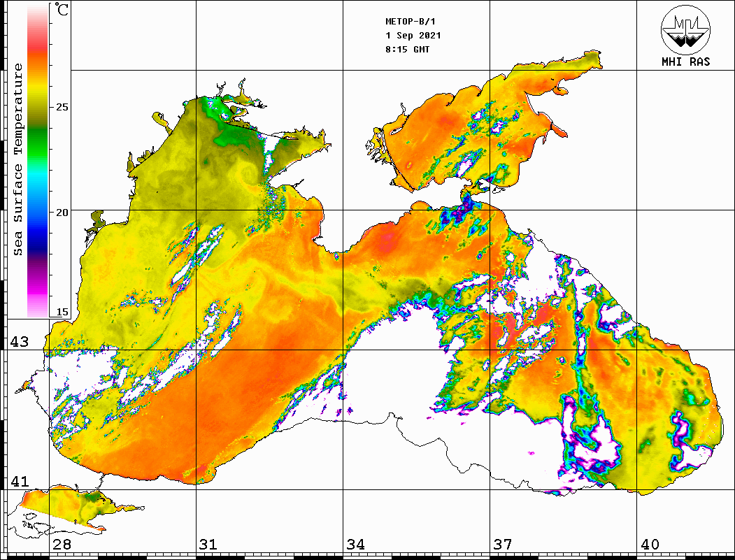Screen dimensions: 735x560
Task: Click latitude label '43'
Action: [x=20, y=342]
